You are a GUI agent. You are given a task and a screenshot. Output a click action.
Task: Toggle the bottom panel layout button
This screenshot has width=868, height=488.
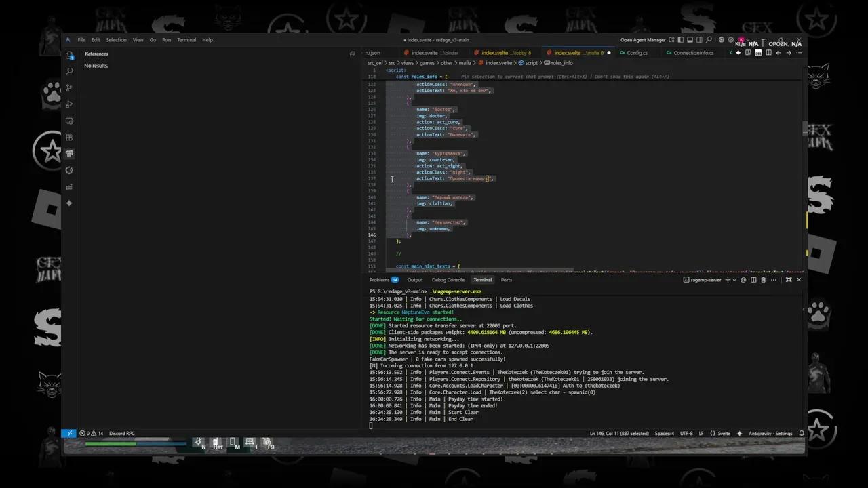pos(689,40)
